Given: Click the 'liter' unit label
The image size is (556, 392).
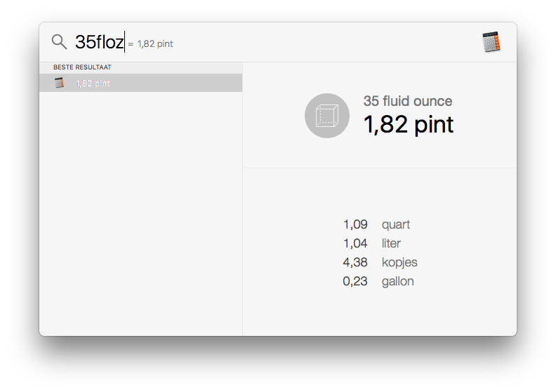Looking at the screenshot, I should tap(391, 244).
